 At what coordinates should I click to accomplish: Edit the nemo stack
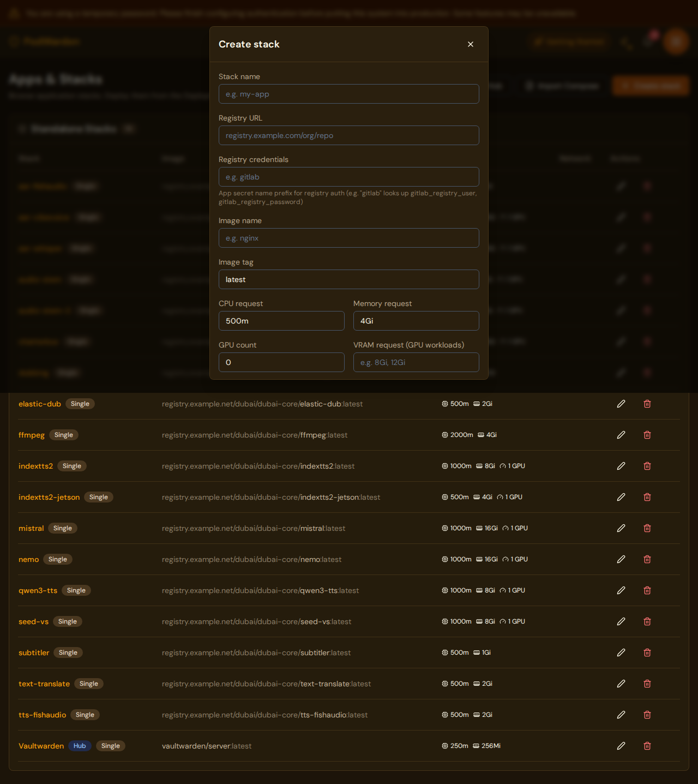tap(621, 559)
